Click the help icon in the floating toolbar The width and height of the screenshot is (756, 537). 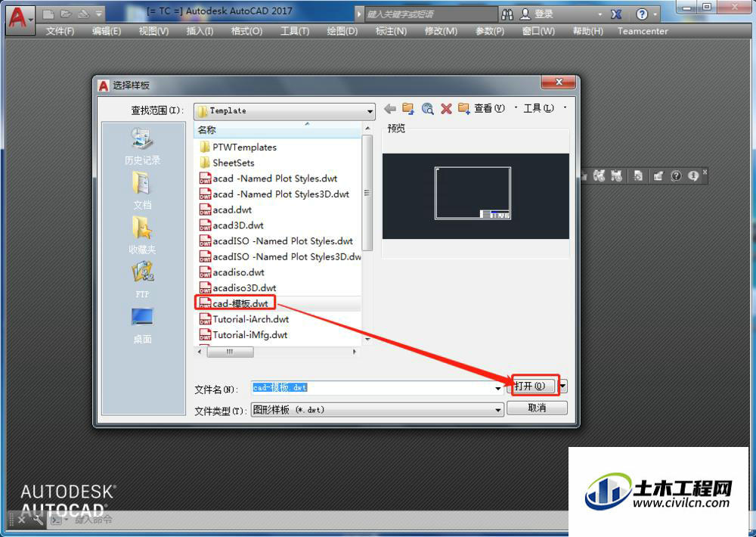(676, 176)
